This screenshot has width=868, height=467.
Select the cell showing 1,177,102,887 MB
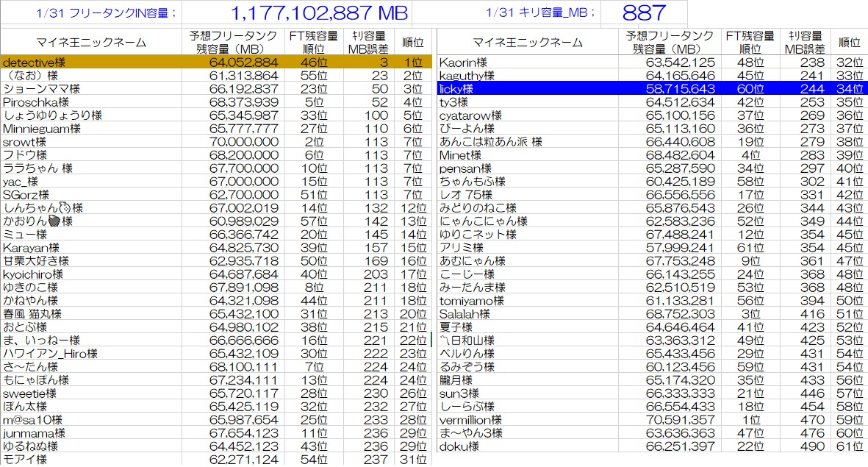[297, 13]
